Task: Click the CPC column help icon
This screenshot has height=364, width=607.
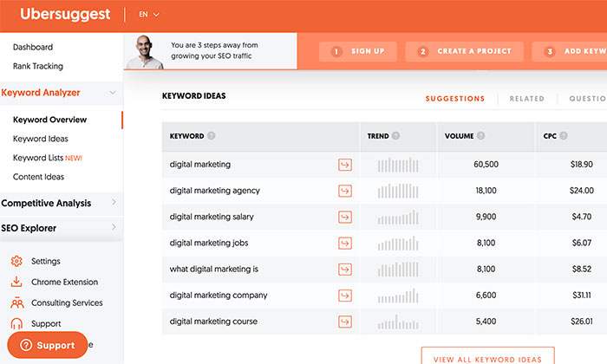Action: [564, 136]
